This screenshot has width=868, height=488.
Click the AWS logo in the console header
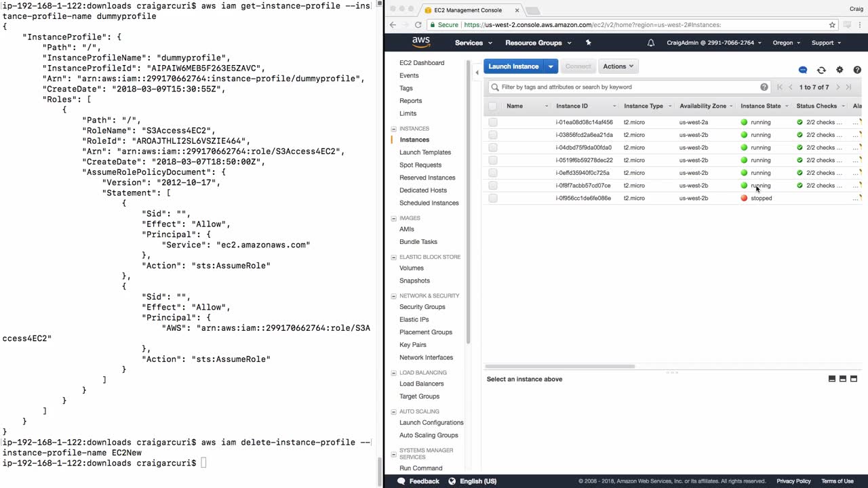click(x=421, y=42)
